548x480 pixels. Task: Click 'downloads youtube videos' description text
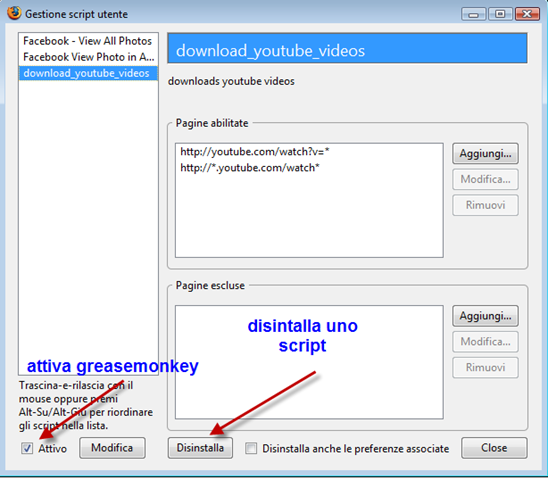(x=231, y=81)
